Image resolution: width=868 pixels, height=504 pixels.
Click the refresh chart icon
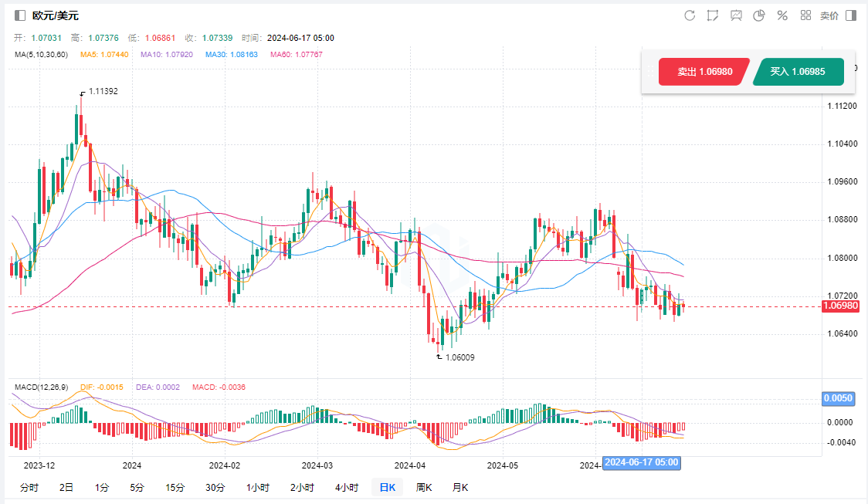[690, 15]
